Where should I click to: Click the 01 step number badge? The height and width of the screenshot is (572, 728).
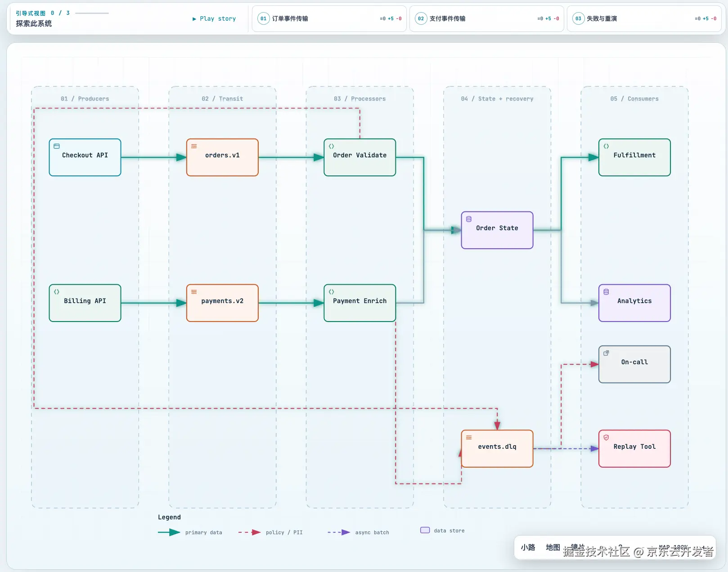tap(263, 18)
